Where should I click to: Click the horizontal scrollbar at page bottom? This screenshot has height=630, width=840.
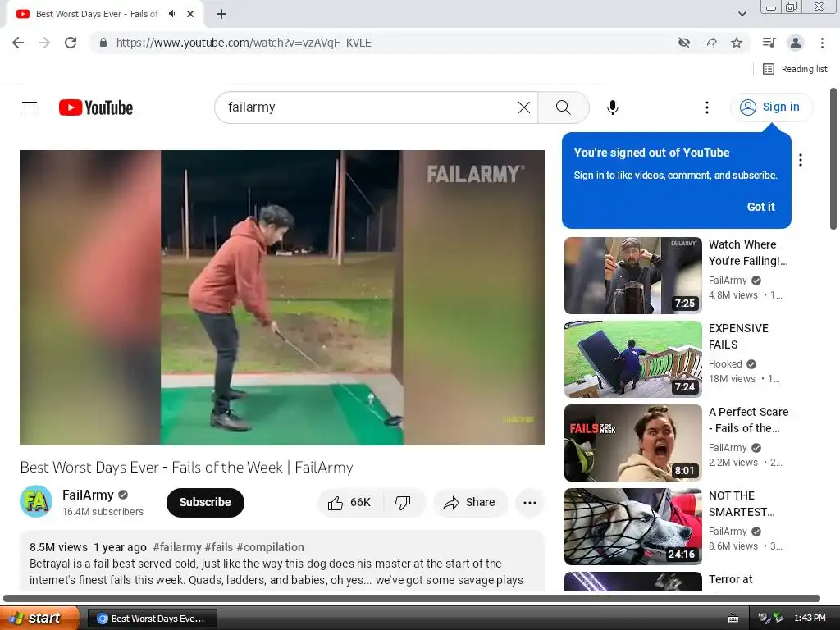(412, 598)
